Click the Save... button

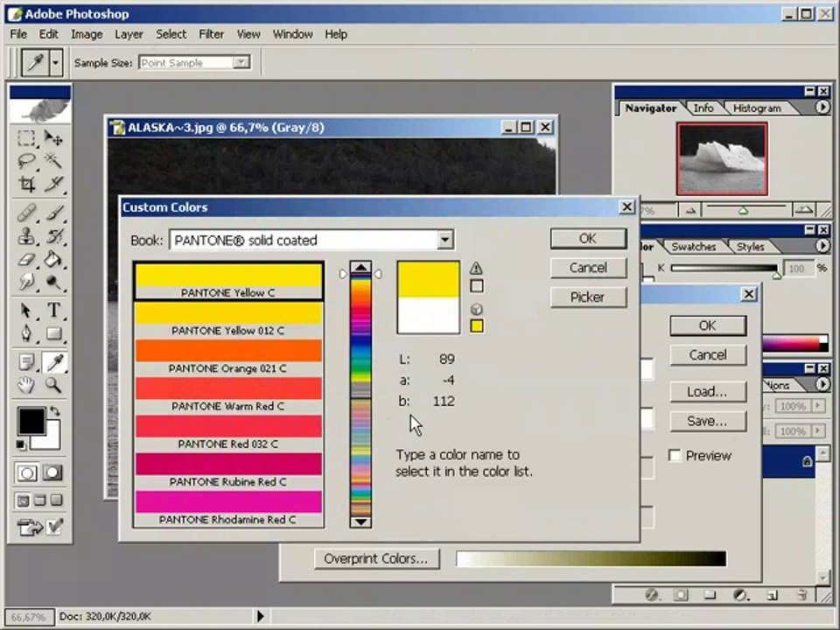coord(708,421)
